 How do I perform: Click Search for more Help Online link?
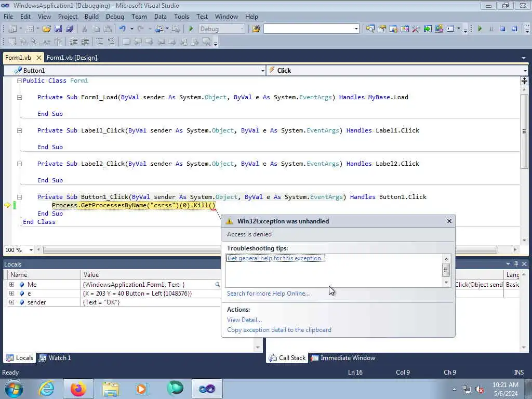(268, 294)
